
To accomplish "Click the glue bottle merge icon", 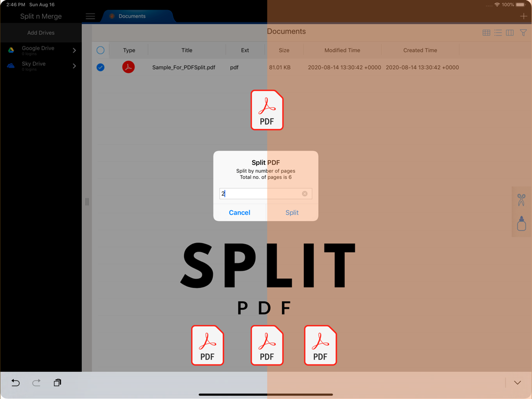I will (521, 223).
